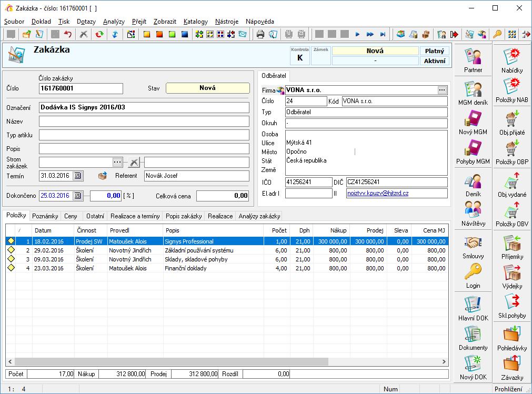Viewport: 532px width, 394px height.
Task: Switch to Realizace a termíny tab
Action: (x=135, y=216)
